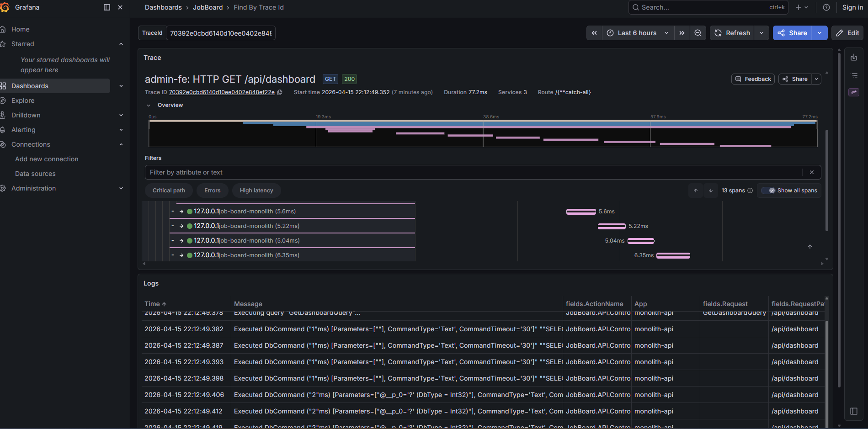868x429 pixels.
Task: Open the refresh interval dropdown arrow
Action: point(761,33)
